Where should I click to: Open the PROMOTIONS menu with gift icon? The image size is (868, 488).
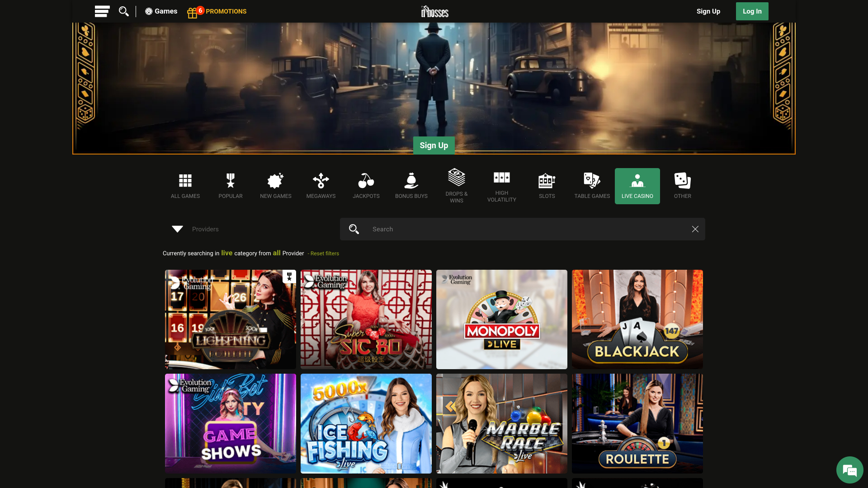217,11
